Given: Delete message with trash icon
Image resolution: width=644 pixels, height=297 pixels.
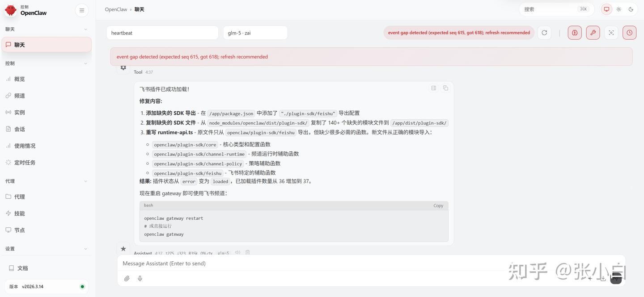Looking at the screenshot, I should click(247, 252).
